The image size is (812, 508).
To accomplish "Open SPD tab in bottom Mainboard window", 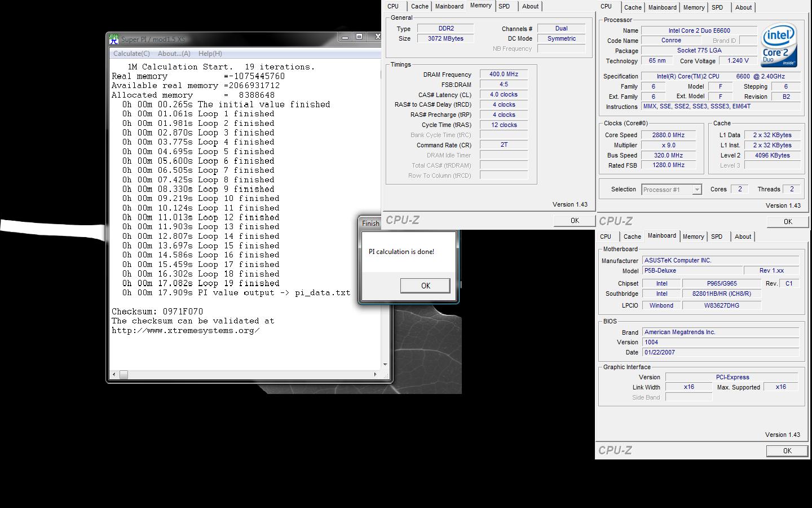I will [x=717, y=237].
